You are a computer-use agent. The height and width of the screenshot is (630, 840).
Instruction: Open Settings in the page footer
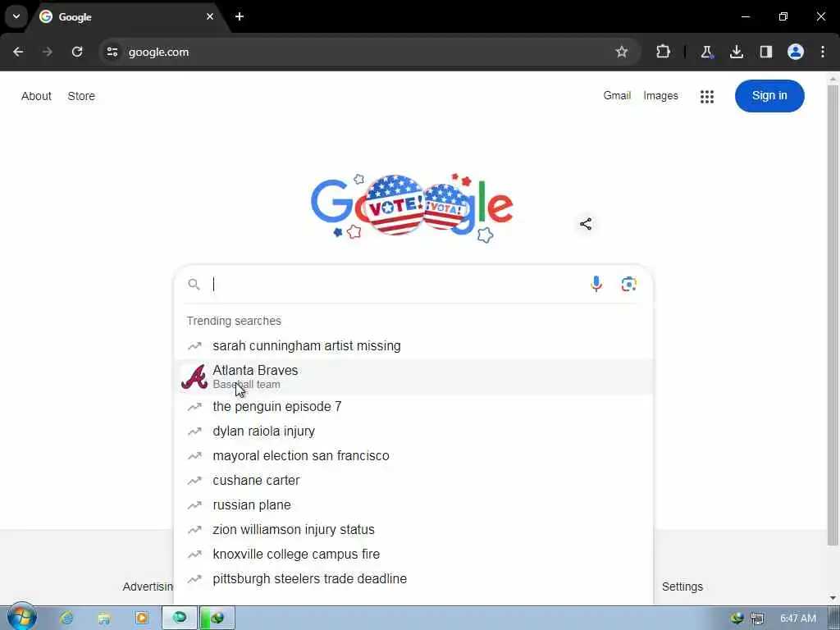tap(682, 587)
